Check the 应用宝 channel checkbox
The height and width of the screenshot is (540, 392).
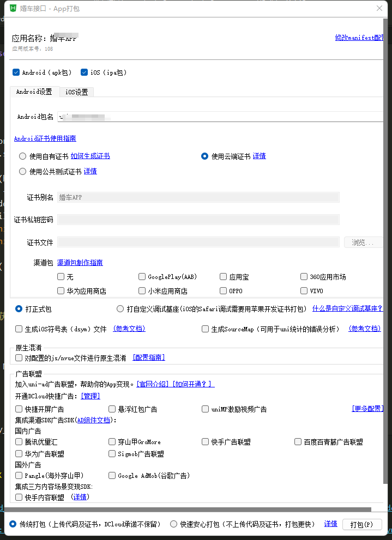pyautogui.click(x=223, y=276)
